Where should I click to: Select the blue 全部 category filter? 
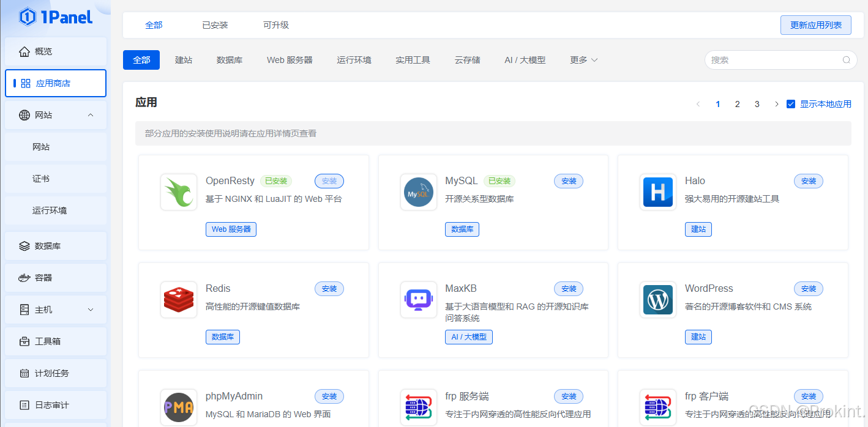pos(141,60)
